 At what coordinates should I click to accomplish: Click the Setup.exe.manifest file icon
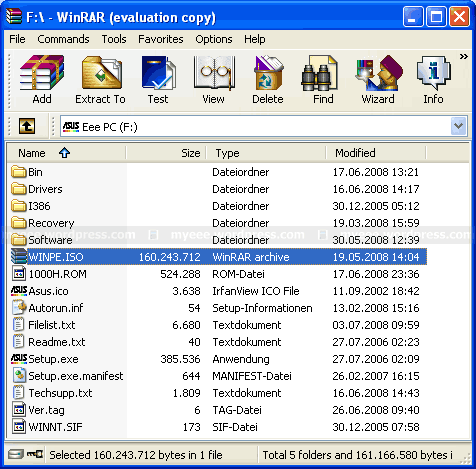(19, 376)
